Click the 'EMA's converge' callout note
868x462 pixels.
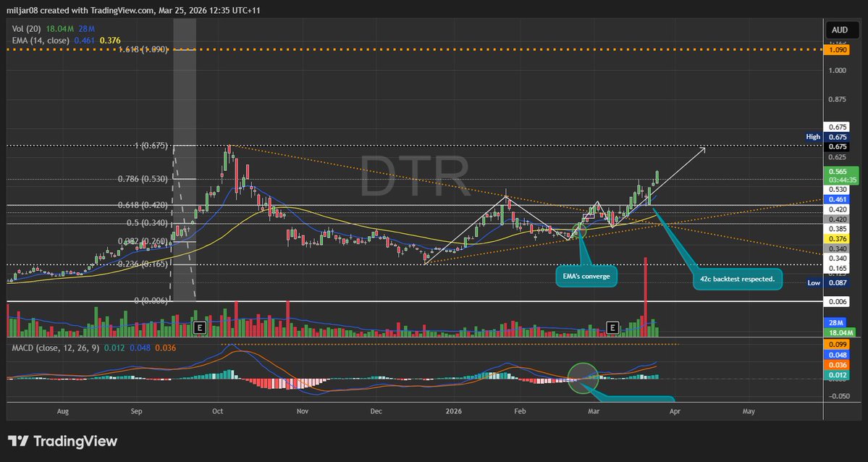point(587,277)
